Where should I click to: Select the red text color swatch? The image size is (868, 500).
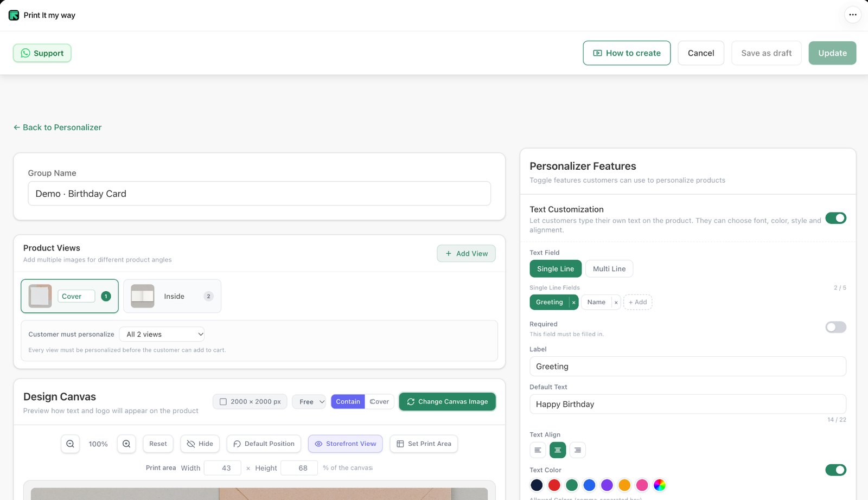point(554,485)
